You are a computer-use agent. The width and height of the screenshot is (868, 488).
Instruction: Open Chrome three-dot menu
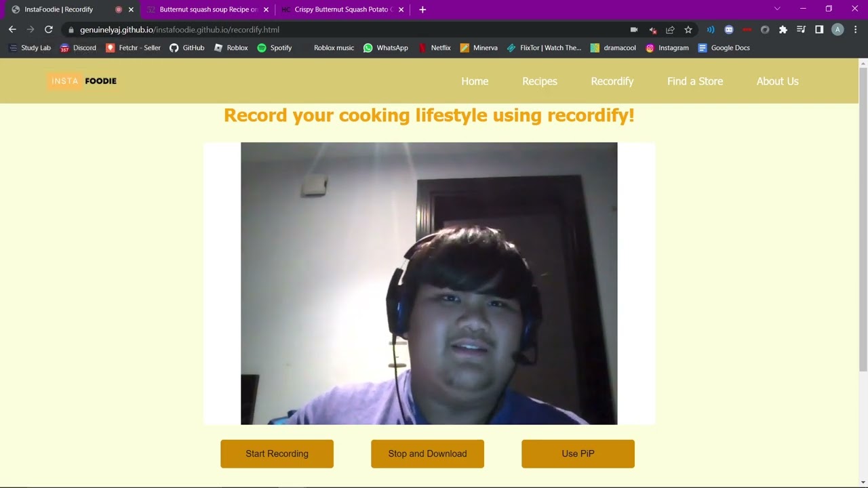click(856, 30)
